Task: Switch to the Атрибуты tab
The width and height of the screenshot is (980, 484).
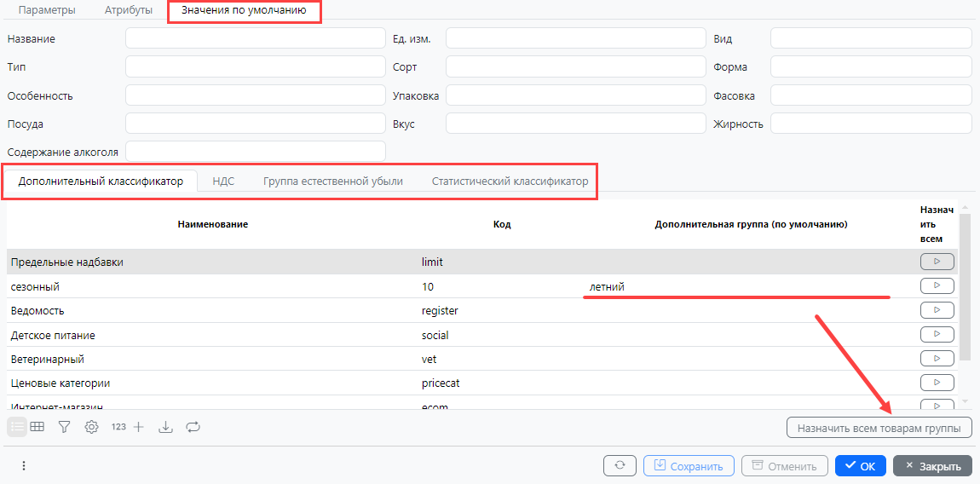Action: coord(128,10)
